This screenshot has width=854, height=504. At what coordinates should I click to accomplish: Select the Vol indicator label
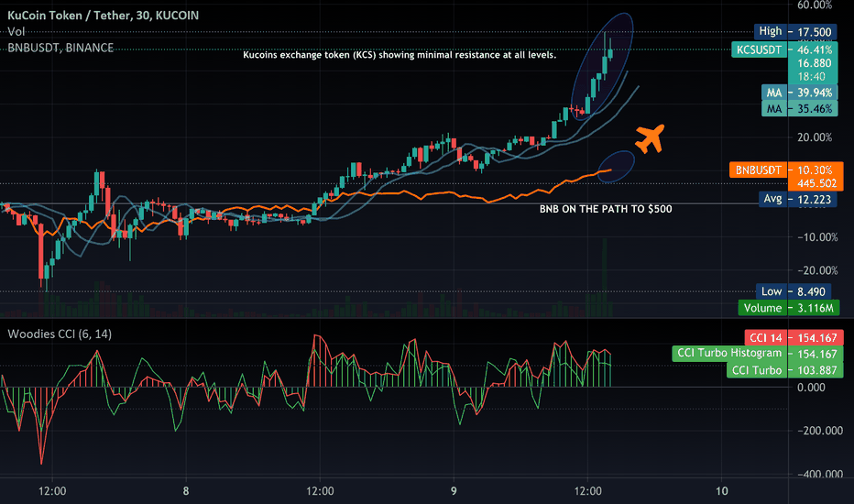point(16,31)
